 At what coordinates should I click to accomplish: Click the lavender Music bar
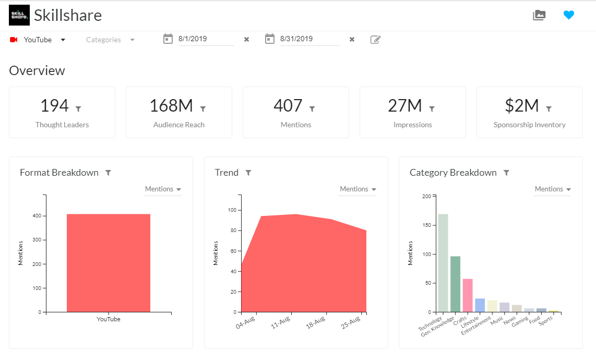504,307
